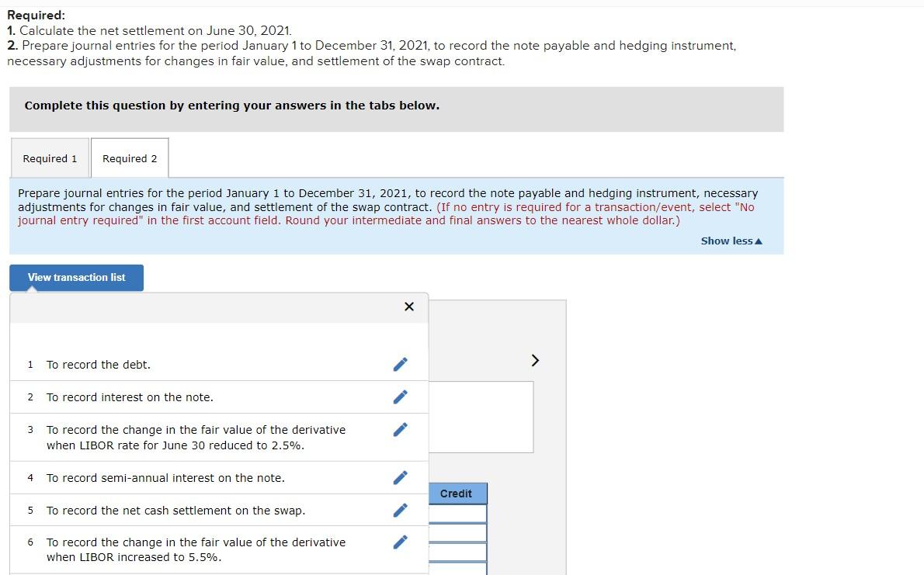Select transaction 4 semi-annual interest on the note
Screen dimensions: 924x575
[219, 478]
